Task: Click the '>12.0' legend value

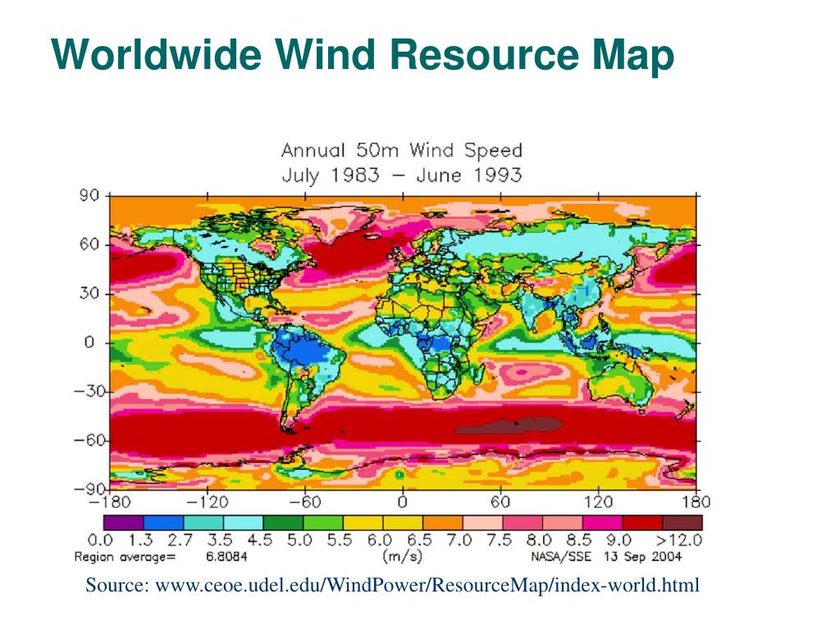Action: (x=679, y=540)
